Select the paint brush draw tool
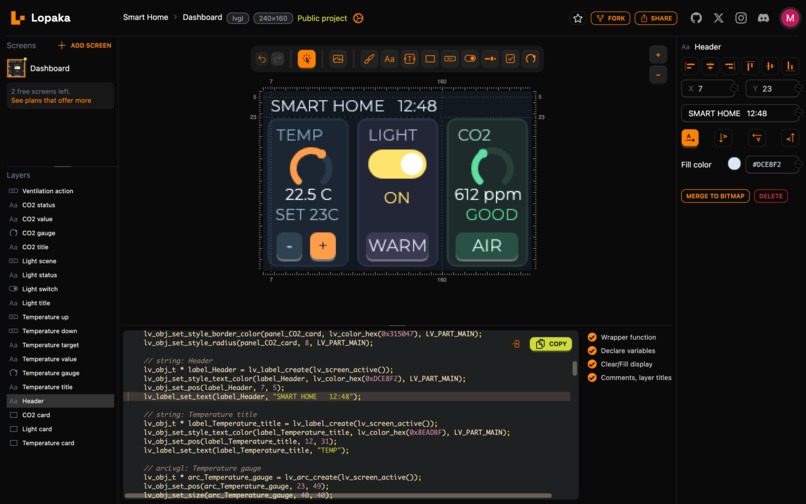 (369, 59)
